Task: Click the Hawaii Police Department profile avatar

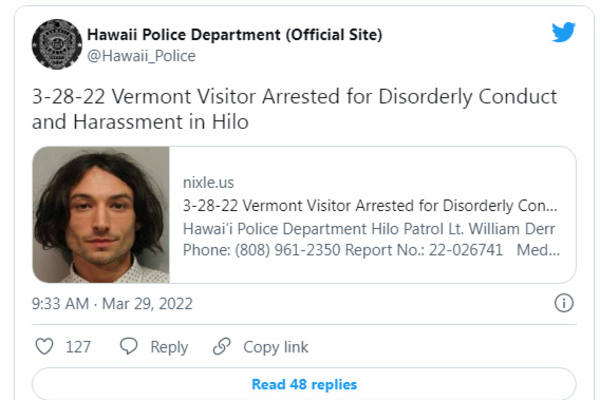Action: coord(57,45)
